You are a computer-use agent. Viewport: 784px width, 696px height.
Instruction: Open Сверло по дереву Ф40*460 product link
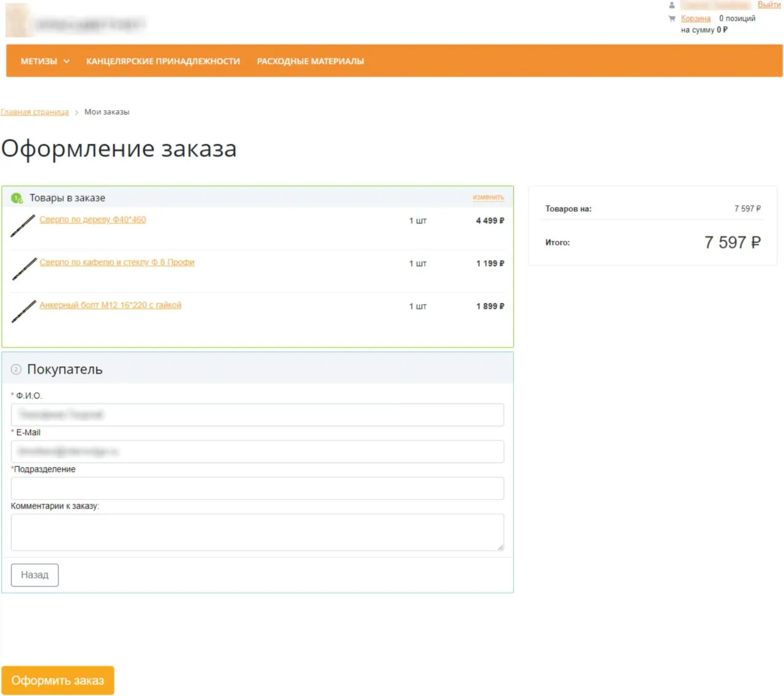coord(92,219)
